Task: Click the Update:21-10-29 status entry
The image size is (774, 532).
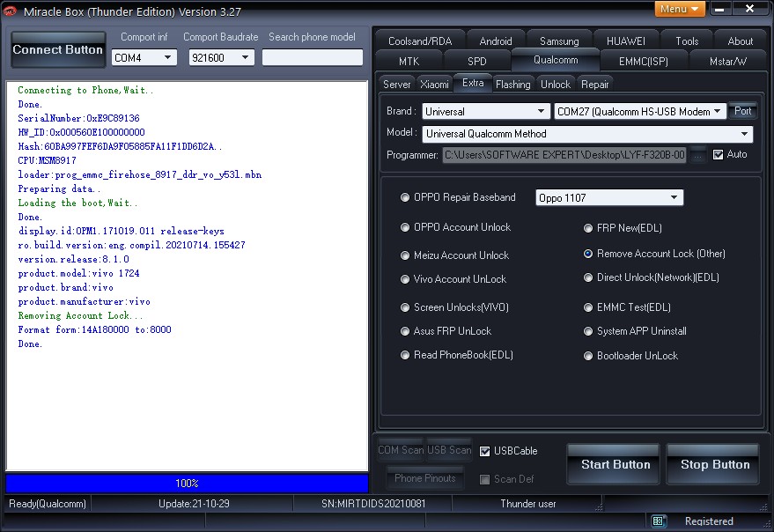Action: [194, 504]
